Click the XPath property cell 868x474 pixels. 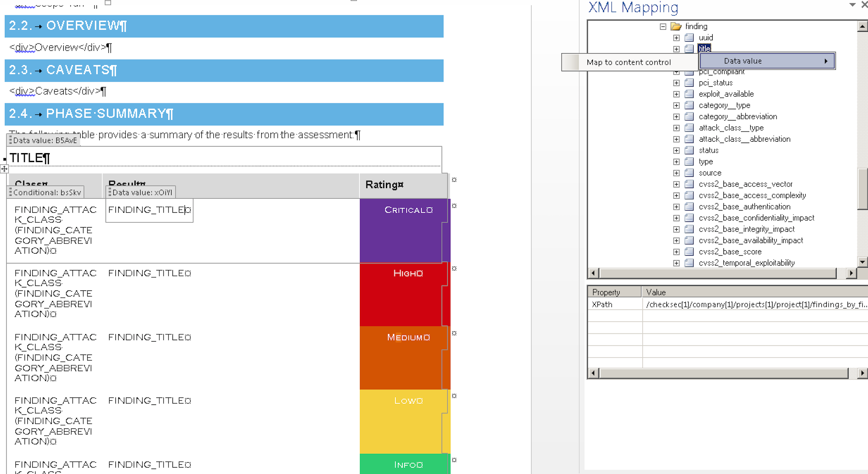(x=615, y=305)
